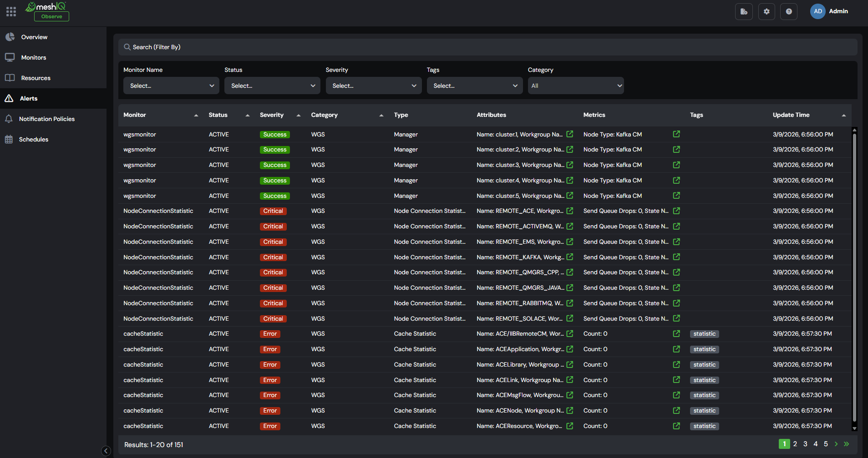Collapse the sidebar using the arrow button
The image size is (868, 458).
click(106, 451)
